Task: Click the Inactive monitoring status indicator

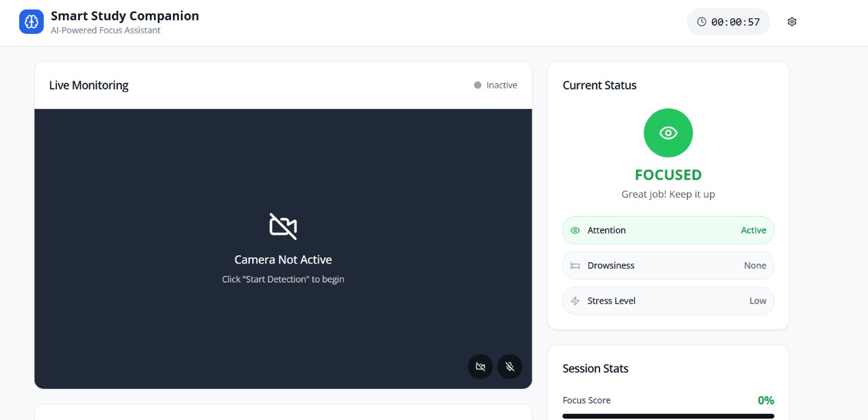Action: click(496, 85)
